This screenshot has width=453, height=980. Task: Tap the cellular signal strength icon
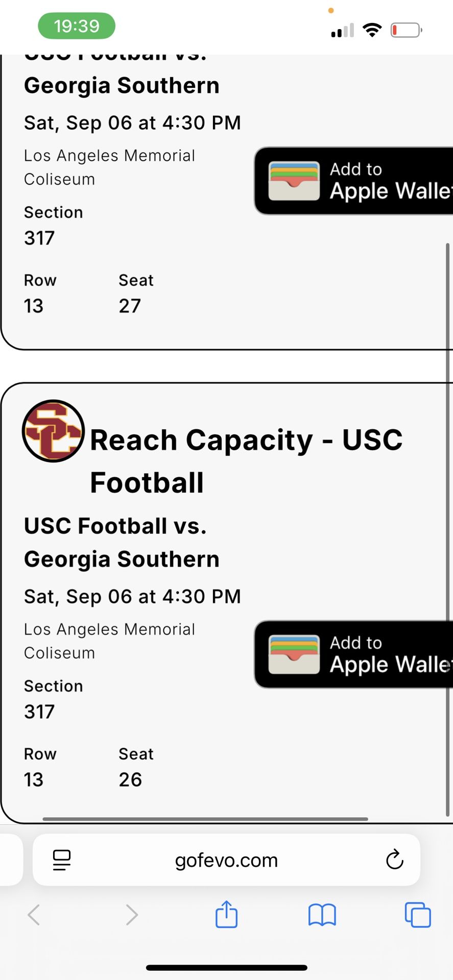(x=342, y=31)
